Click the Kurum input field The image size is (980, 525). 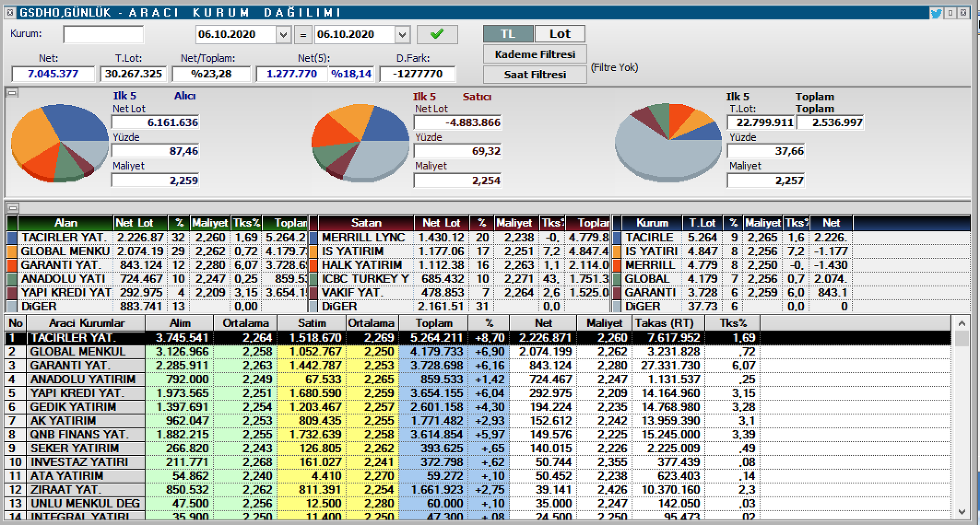point(103,34)
